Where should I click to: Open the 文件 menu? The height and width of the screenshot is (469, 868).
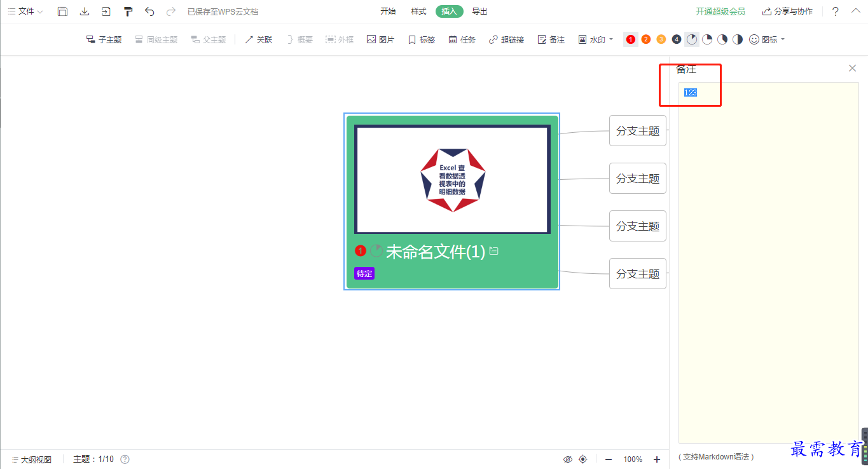tap(25, 11)
